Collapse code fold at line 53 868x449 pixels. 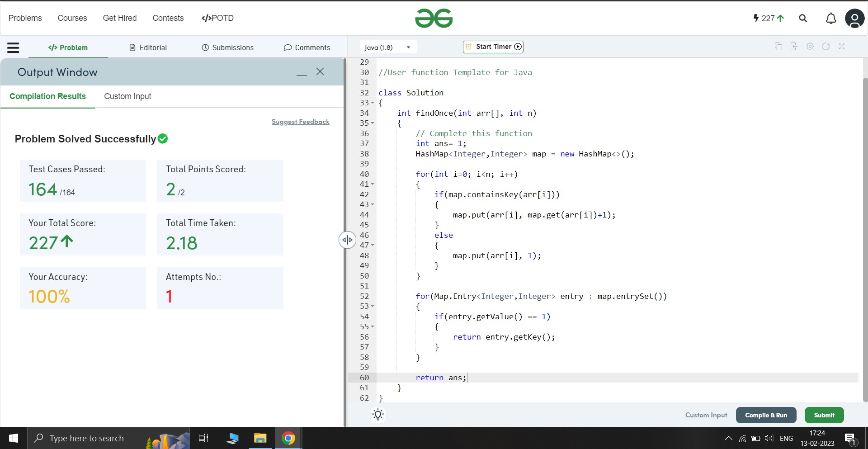[x=373, y=307]
